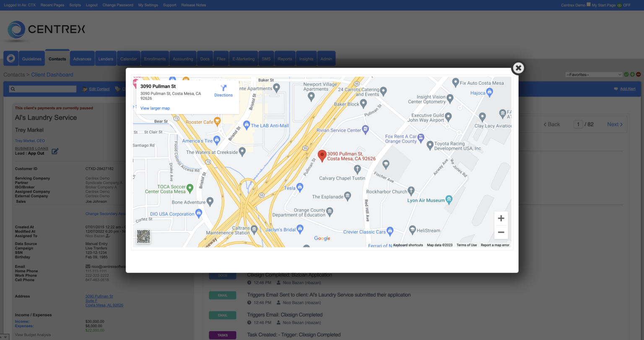The height and width of the screenshot is (340, 644).
Task: Zoom out the map with the minus control
Action: click(x=501, y=232)
